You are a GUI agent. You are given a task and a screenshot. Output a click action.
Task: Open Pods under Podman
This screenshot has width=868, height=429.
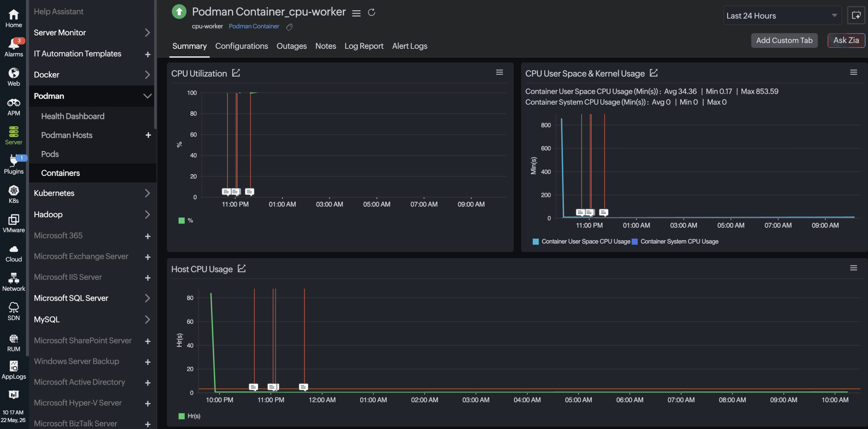50,154
